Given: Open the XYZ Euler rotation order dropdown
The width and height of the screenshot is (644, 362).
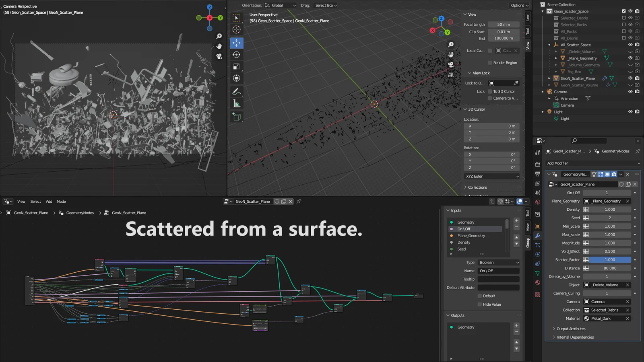Looking at the screenshot, I should pyautogui.click(x=491, y=176).
